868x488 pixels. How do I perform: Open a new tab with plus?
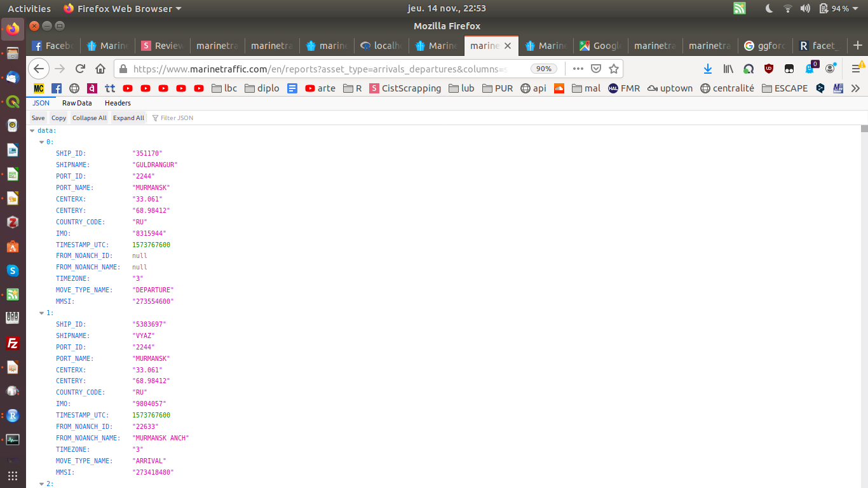858,46
